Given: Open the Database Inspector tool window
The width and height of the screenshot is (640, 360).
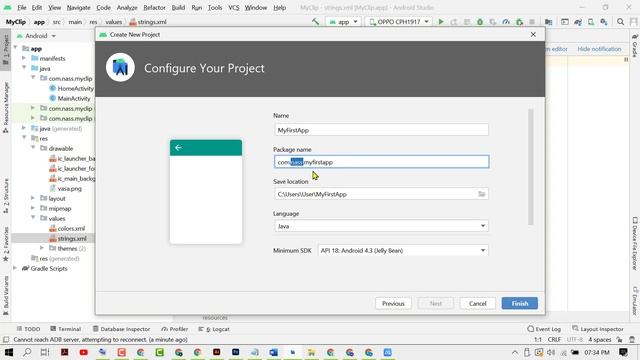Looking at the screenshot, I should tap(121, 329).
